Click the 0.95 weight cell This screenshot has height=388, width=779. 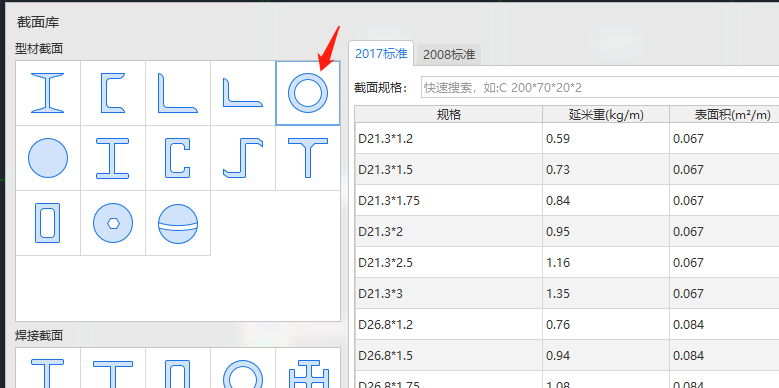[606, 232]
